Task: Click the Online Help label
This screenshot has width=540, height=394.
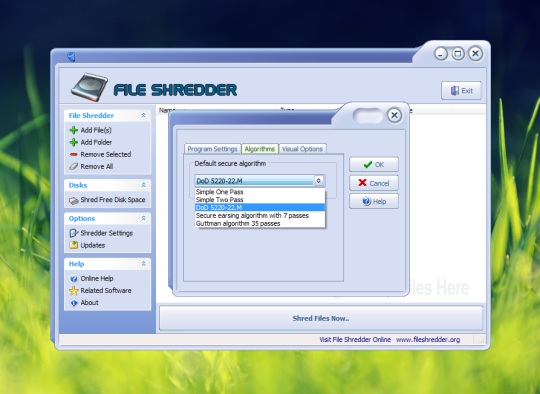Action: [97, 279]
